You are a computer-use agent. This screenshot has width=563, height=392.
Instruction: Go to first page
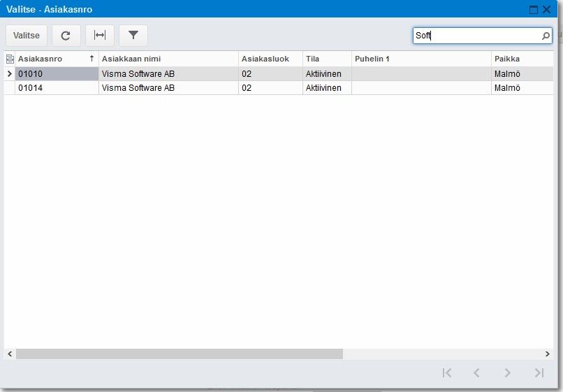[x=447, y=372]
